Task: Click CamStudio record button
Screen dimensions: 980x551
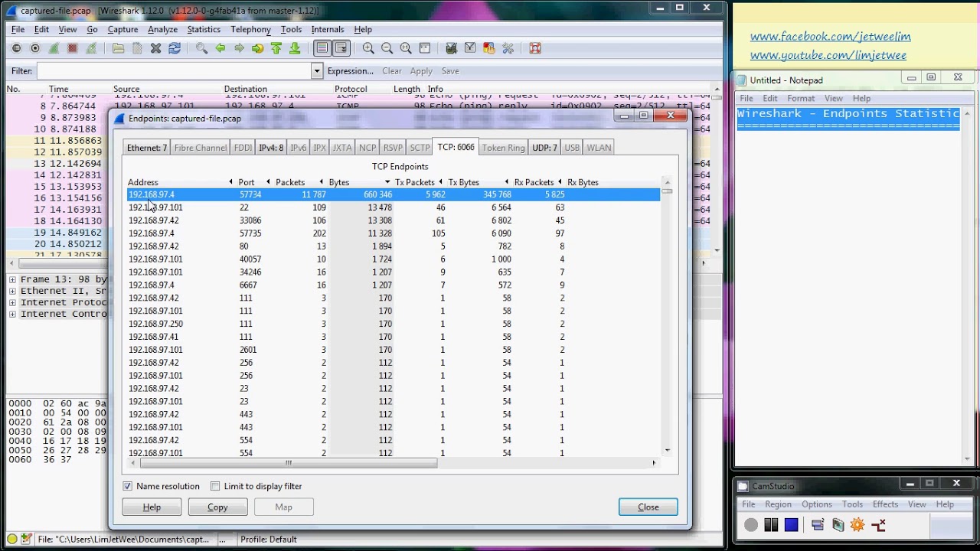Action: 751,524
